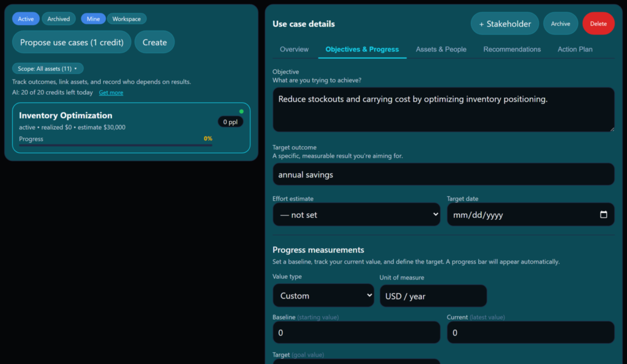Click the Objective text area resize handle

point(611,128)
